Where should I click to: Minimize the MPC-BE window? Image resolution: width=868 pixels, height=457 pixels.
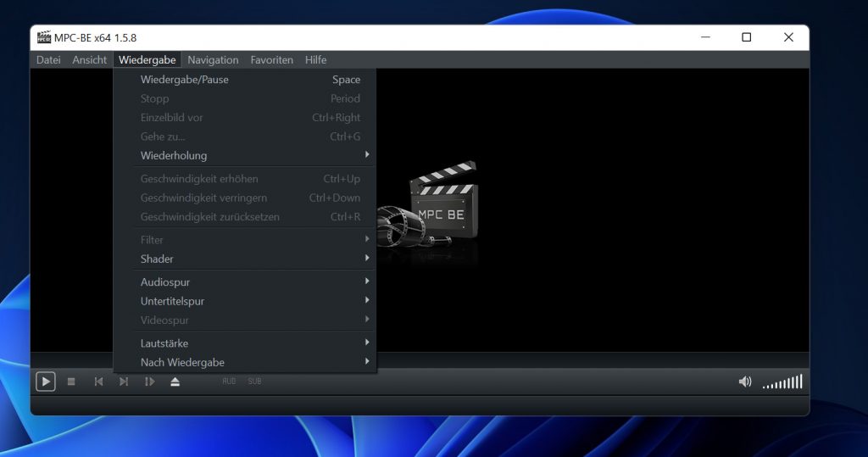click(x=705, y=37)
